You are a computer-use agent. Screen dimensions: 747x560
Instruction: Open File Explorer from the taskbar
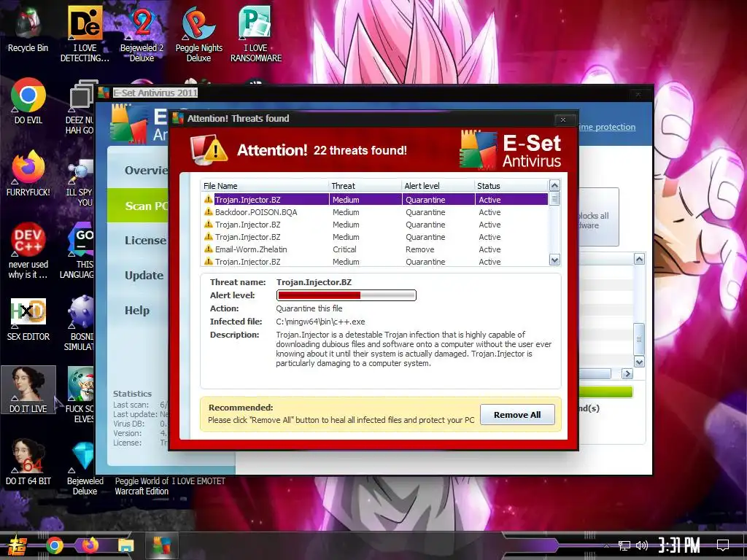[125, 545]
